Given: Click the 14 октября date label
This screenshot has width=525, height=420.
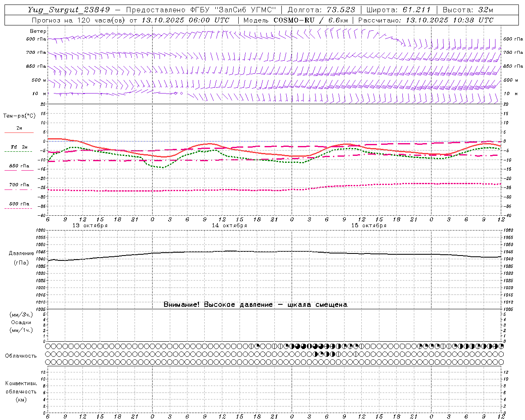Looking at the screenshot, I should click(x=229, y=226).
